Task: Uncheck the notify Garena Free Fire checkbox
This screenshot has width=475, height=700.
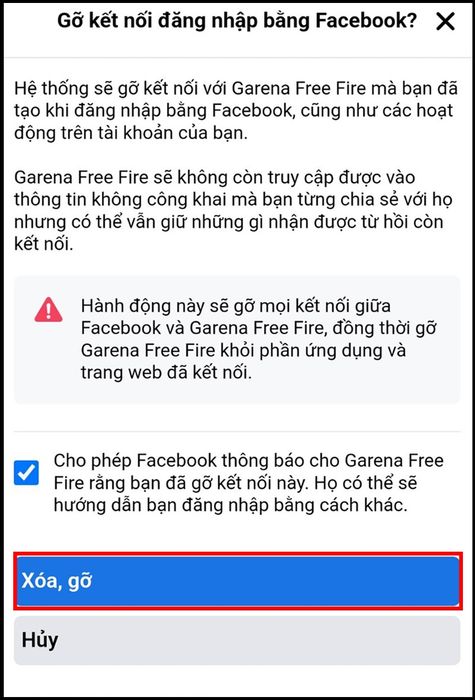Action: point(26,473)
